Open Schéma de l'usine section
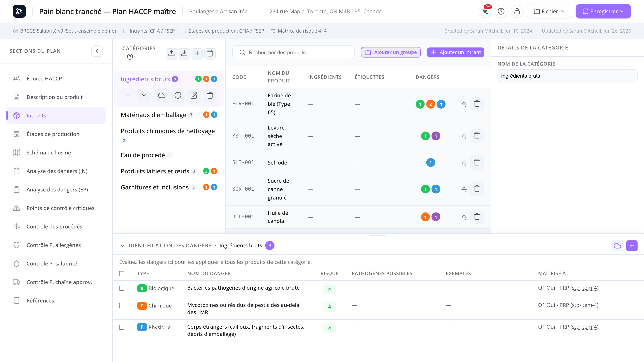The image size is (644, 362). point(56,152)
